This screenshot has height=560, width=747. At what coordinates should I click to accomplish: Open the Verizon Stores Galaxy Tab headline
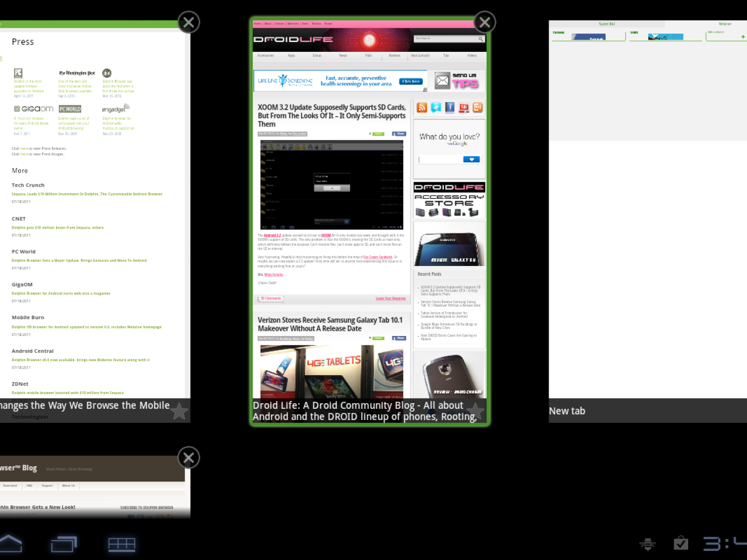(x=330, y=324)
